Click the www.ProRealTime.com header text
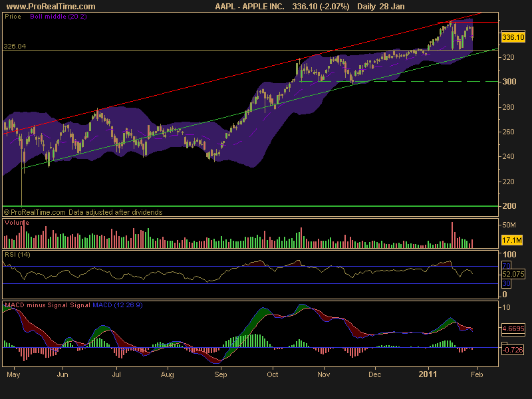This screenshot has width=532, height=399. click(51, 7)
